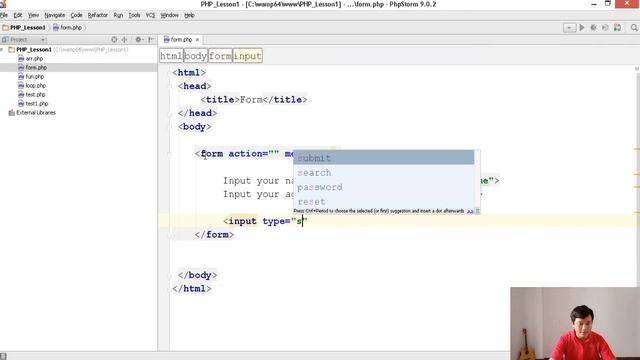The image size is (640, 360).
Task: Click Scroll from Source target icon
Action: point(114,40)
